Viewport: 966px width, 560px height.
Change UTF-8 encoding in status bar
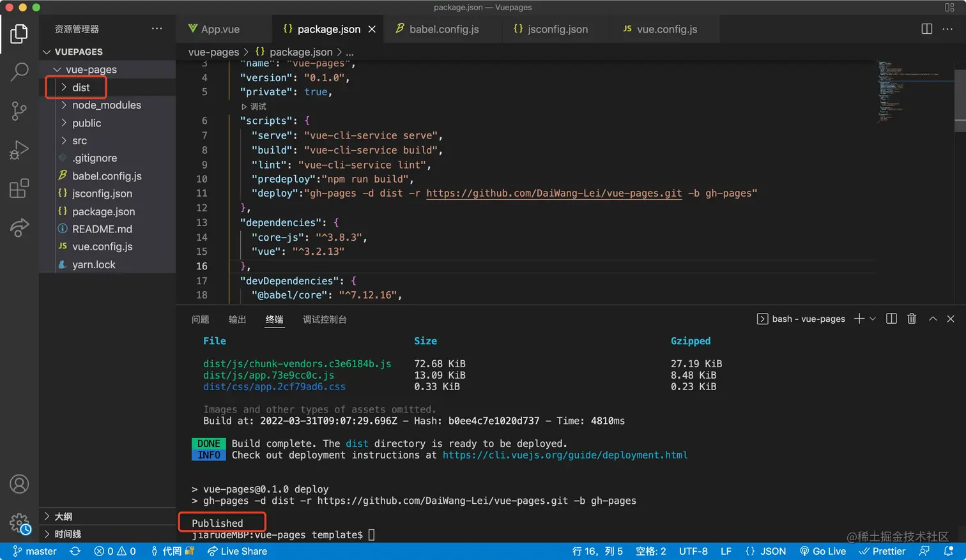(693, 551)
